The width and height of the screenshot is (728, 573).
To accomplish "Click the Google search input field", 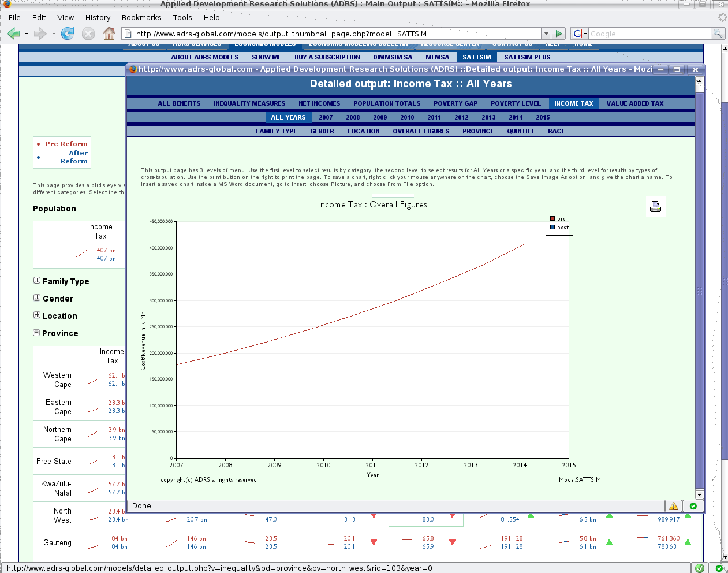I will point(649,34).
